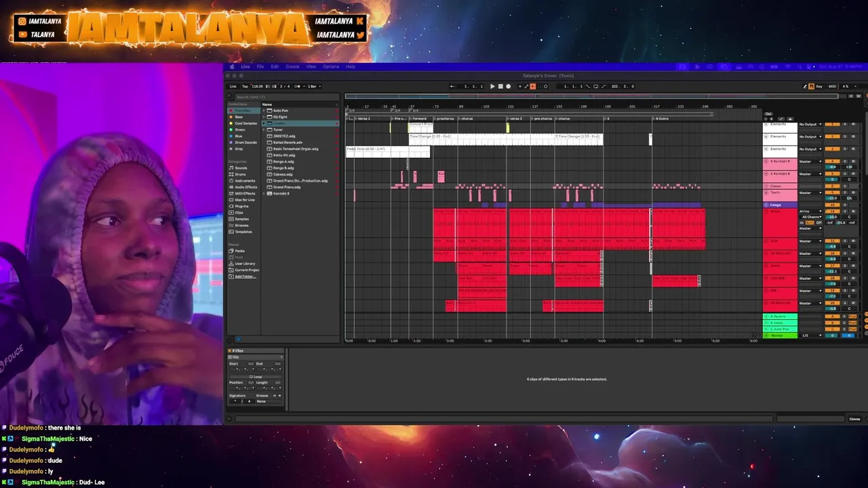Open output dropdown of 4 Kontakt 8 track
This screenshot has height=488, width=868.
point(810,161)
